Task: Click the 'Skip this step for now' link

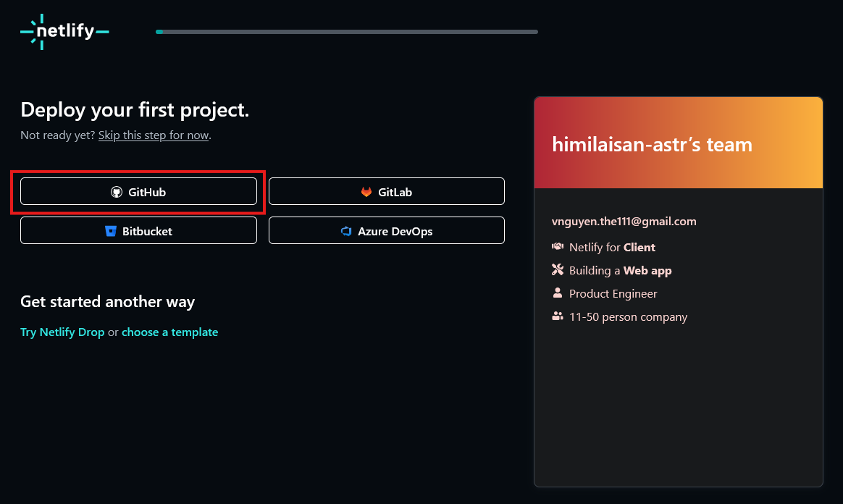Action: (x=154, y=135)
